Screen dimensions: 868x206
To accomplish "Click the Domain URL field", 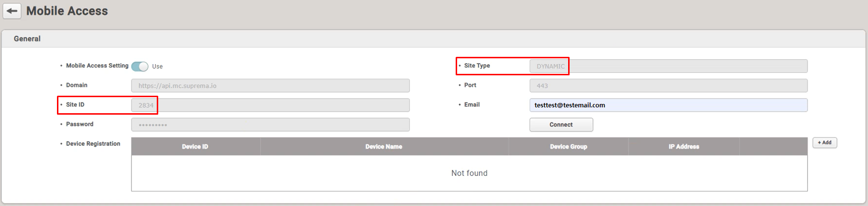I will [x=270, y=86].
